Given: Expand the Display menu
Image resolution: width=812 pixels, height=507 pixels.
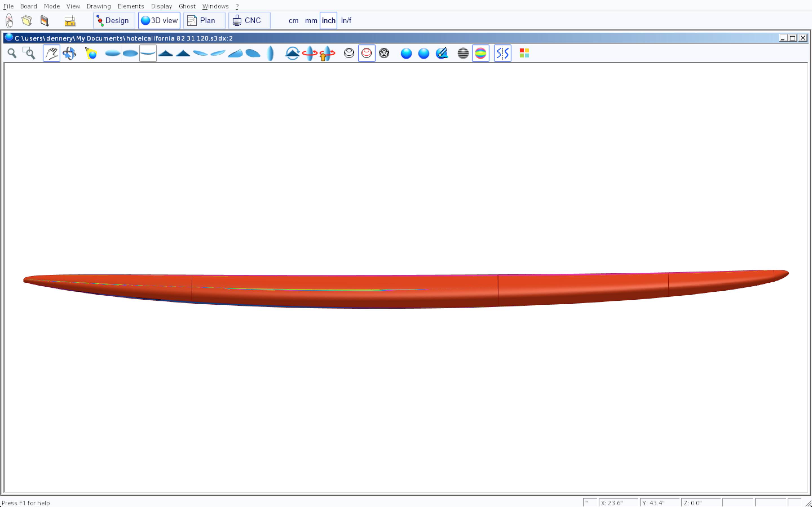Looking at the screenshot, I should (161, 6).
